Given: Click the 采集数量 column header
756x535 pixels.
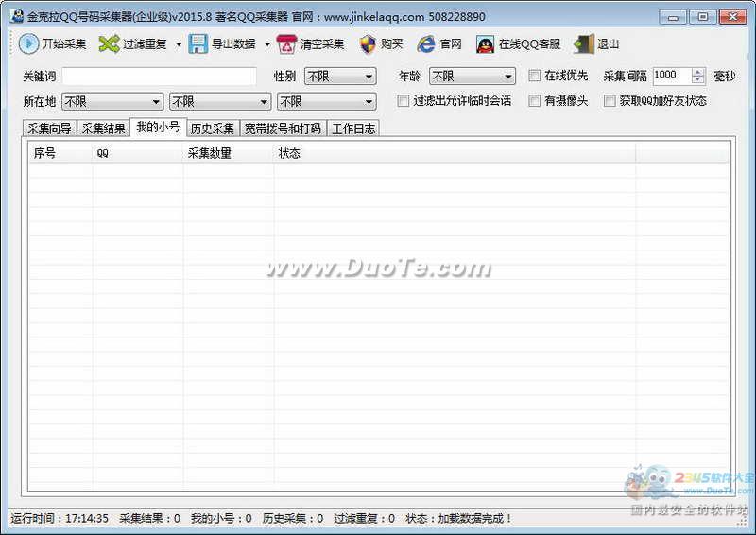Looking at the screenshot, I should coord(229,153).
